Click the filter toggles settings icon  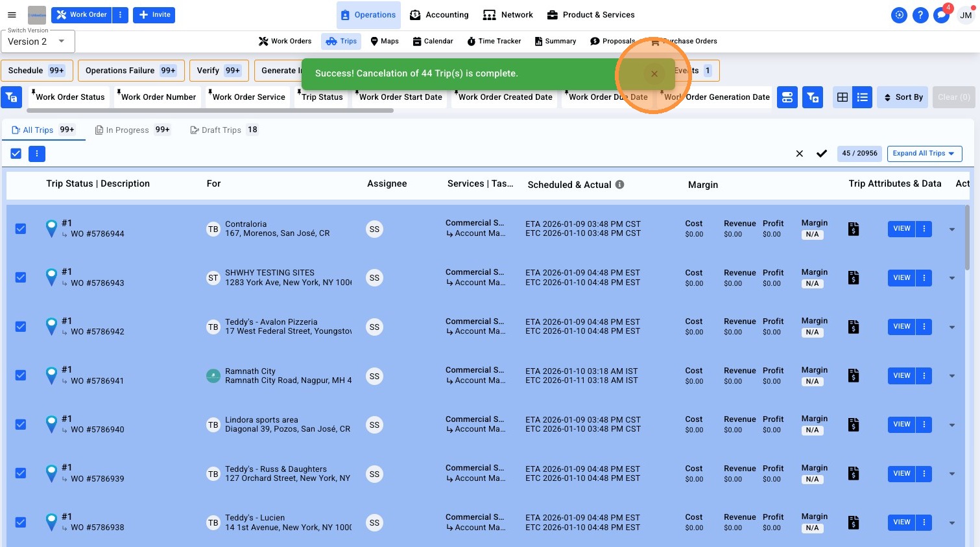click(787, 97)
